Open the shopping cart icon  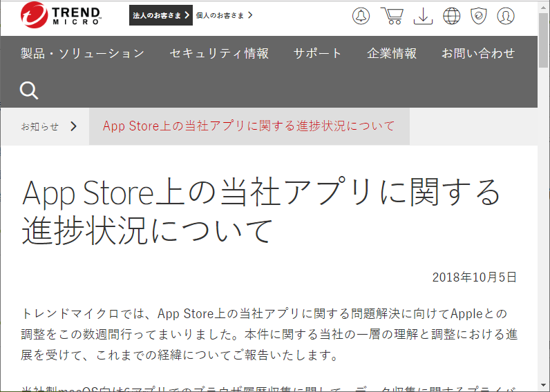point(392,16)
